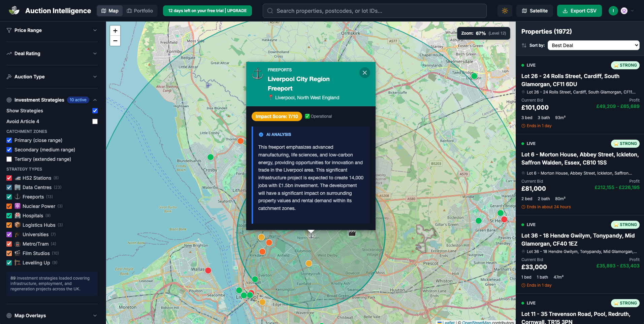Image resolution: width=644 pixels, height=324 pixels.
Task: Click the Metro/Tram strategy icon
Action: pos(17,244)
